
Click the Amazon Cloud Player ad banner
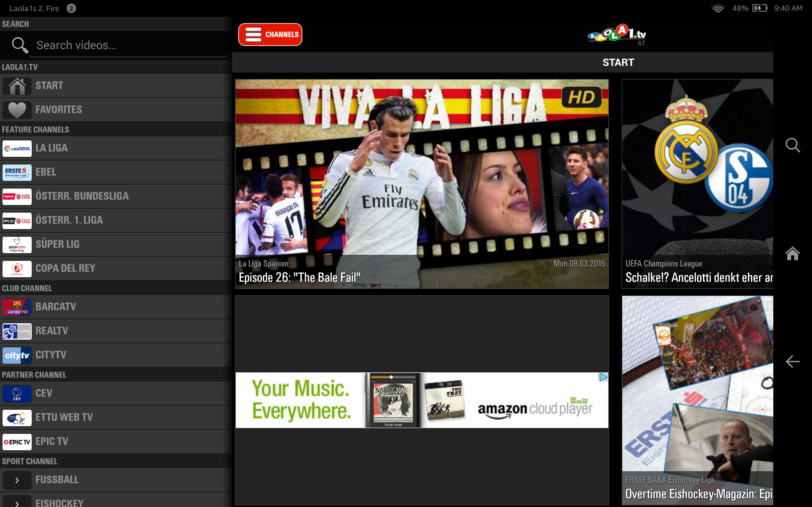[x=422, y=400]
